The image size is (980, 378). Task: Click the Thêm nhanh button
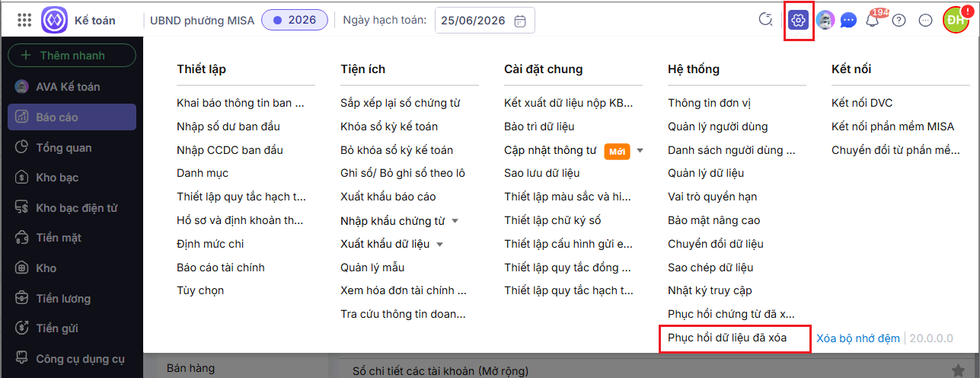[72, 56]
